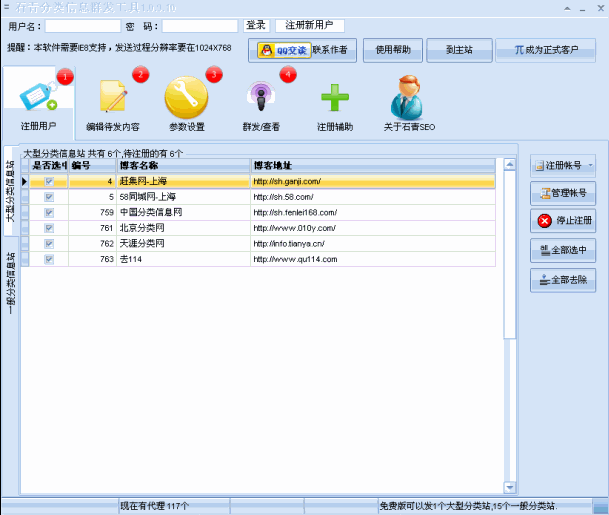Sort by 博客名称 column header
The width and height of the screenshot is (609, 515).
(183, 165)
